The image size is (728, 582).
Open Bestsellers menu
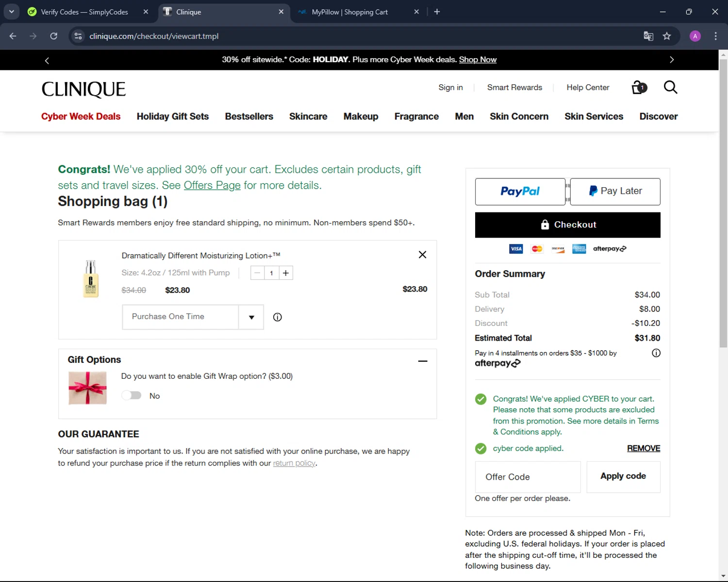pos(249,116)
